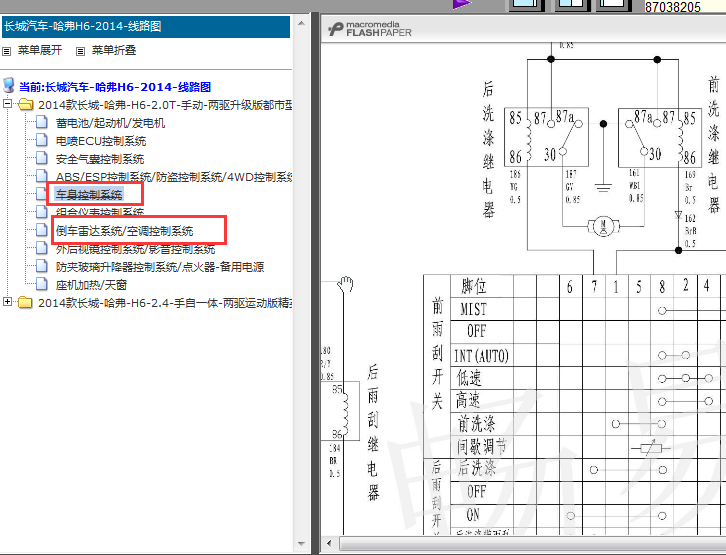Click document icon beside 车身控制系统
726x555 pixels.
click(x=42, y=194)
